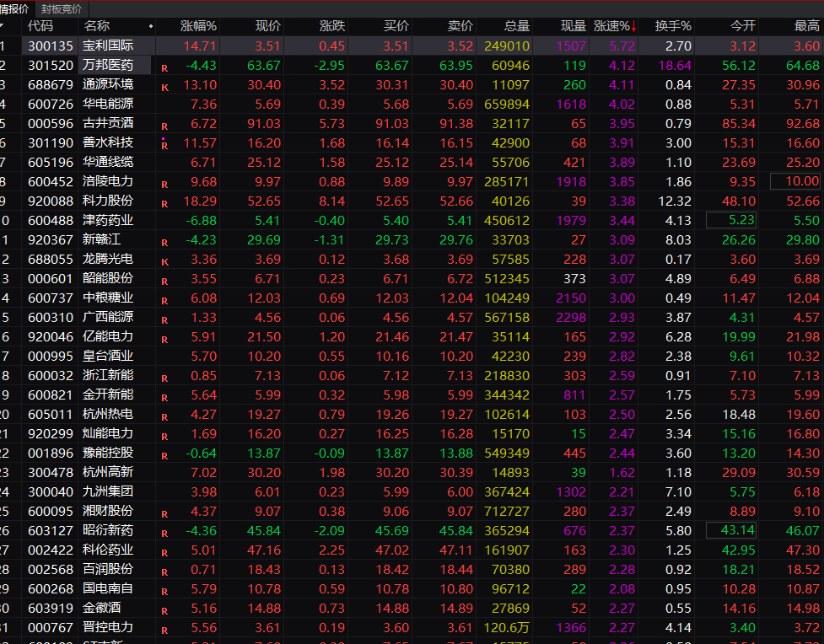Click the R marker beside 科伦药业
Viewport: 824px width, 644px height.
pos(164,553)
